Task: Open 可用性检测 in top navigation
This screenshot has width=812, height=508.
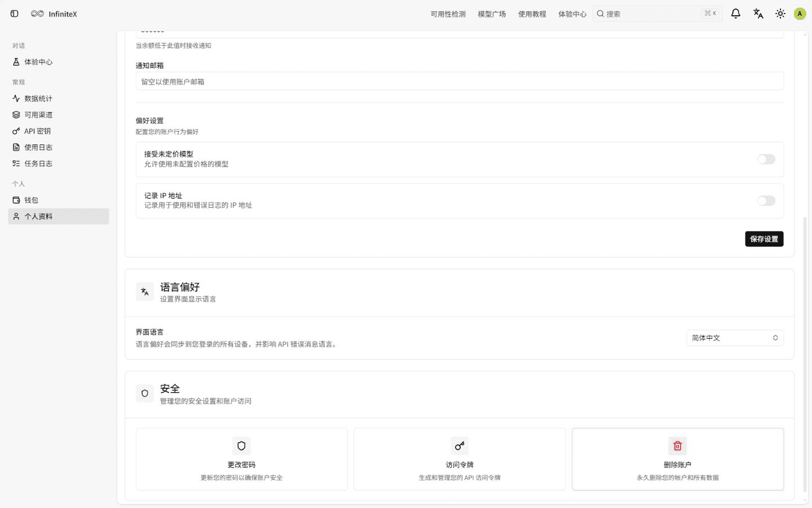Action: pos(448,14)
